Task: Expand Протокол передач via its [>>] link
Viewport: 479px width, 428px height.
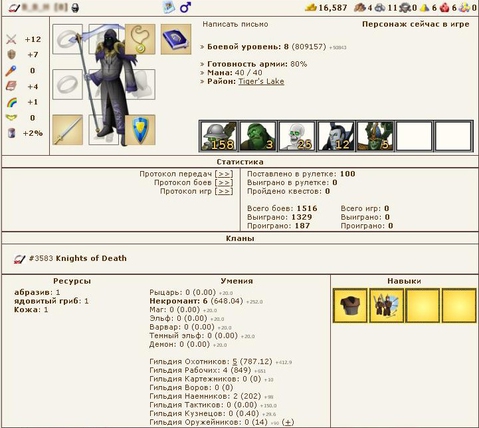Action: click(x=224, y=174)
